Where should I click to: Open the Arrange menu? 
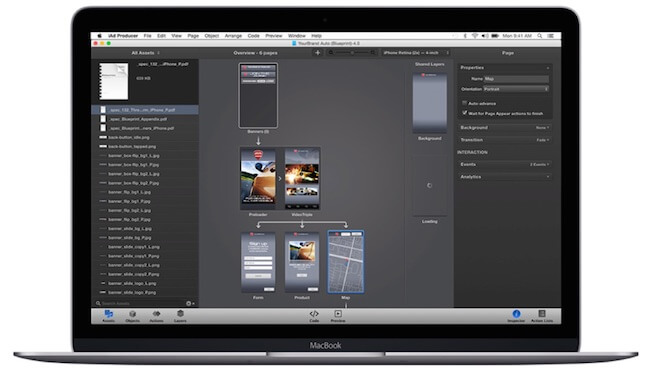[233, 36]
